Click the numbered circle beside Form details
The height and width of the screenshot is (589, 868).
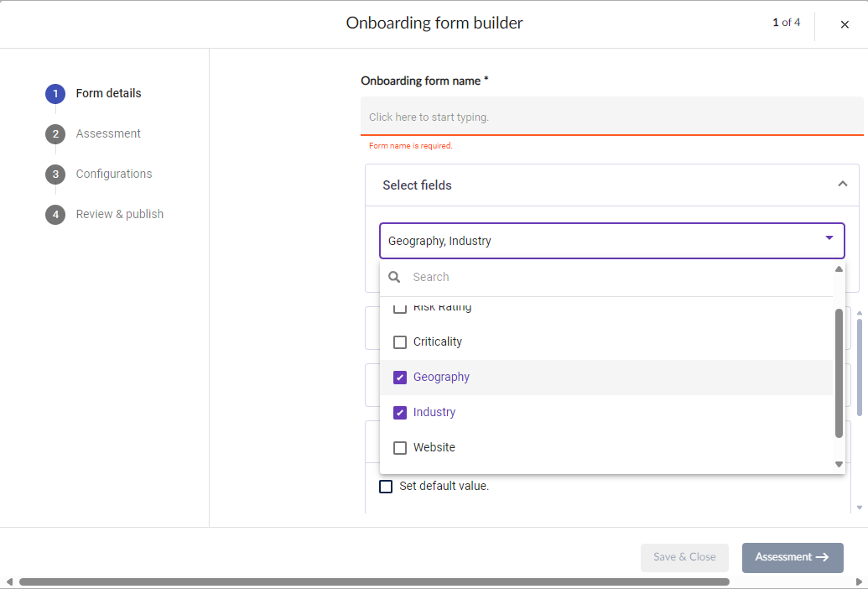[x=55, y=93]
